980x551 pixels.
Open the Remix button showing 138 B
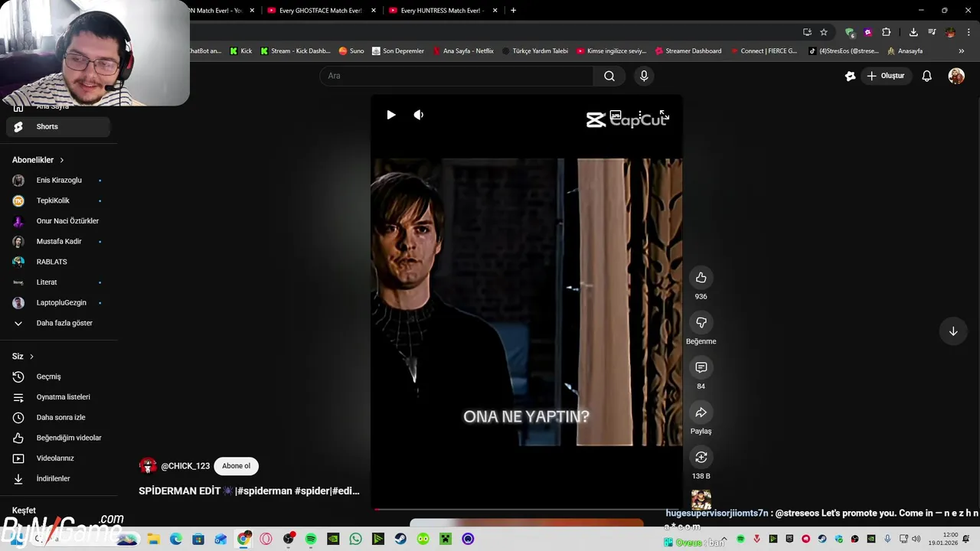pos(701,457)
